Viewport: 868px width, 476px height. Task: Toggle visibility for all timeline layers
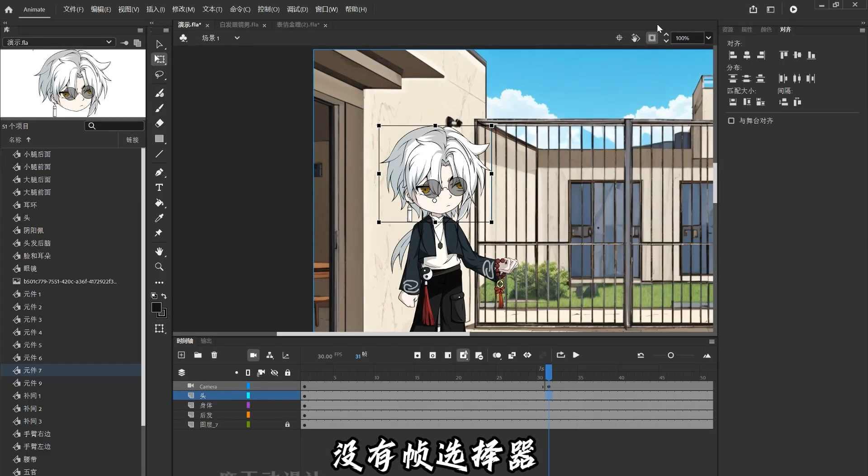[x=274, y=372]
